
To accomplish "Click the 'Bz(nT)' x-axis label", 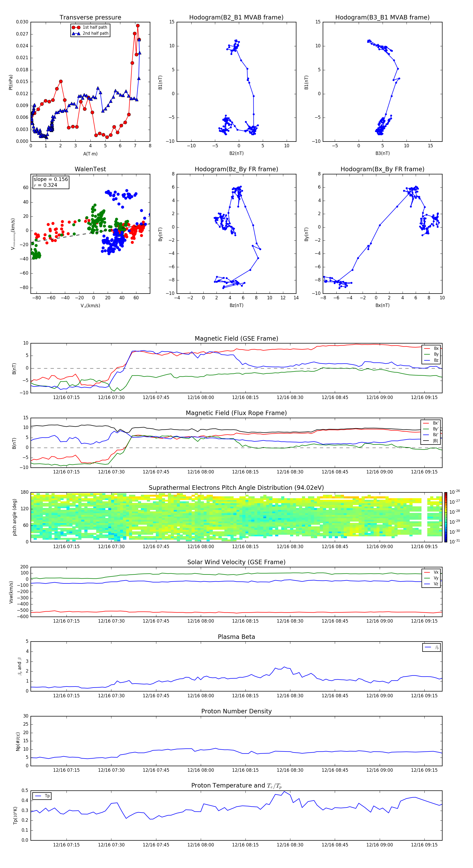I will point(236,305).
